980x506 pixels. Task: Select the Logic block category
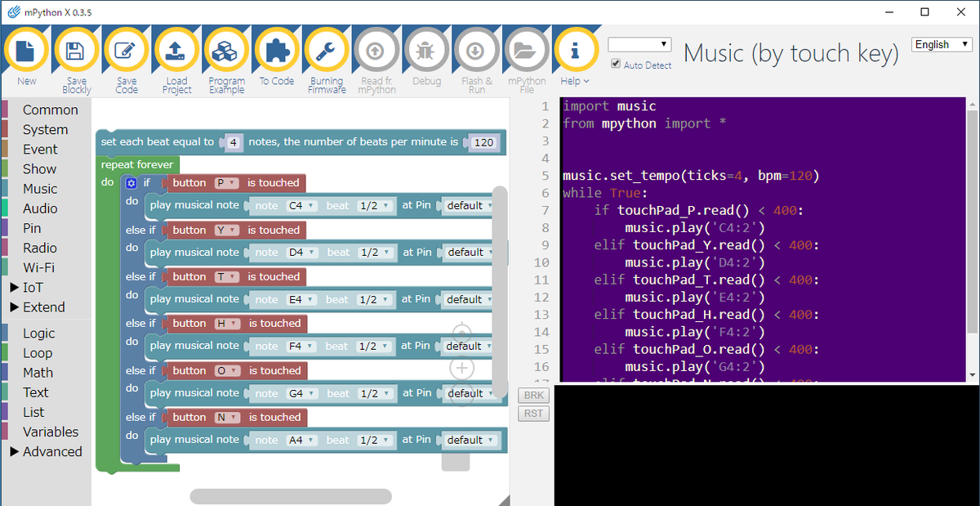click(x=39, y=333)
